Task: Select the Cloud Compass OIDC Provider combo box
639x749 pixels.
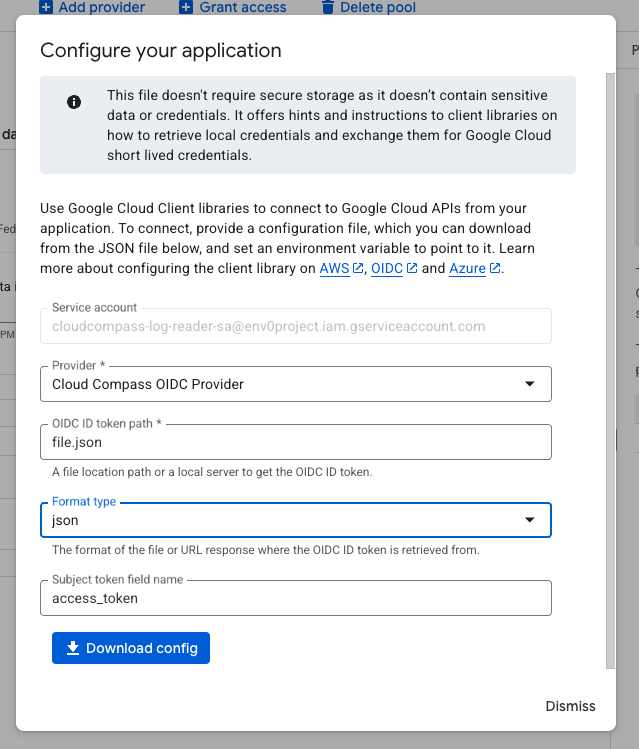Action: coord(296,384)
